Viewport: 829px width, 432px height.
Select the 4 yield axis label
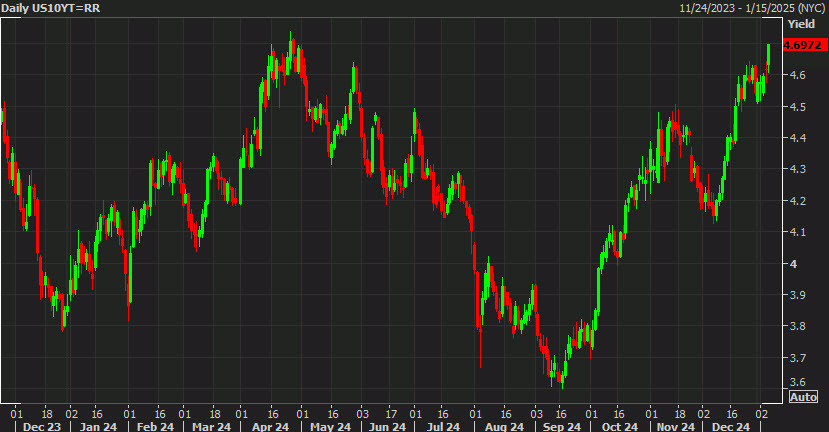click(x=793, y=264)
